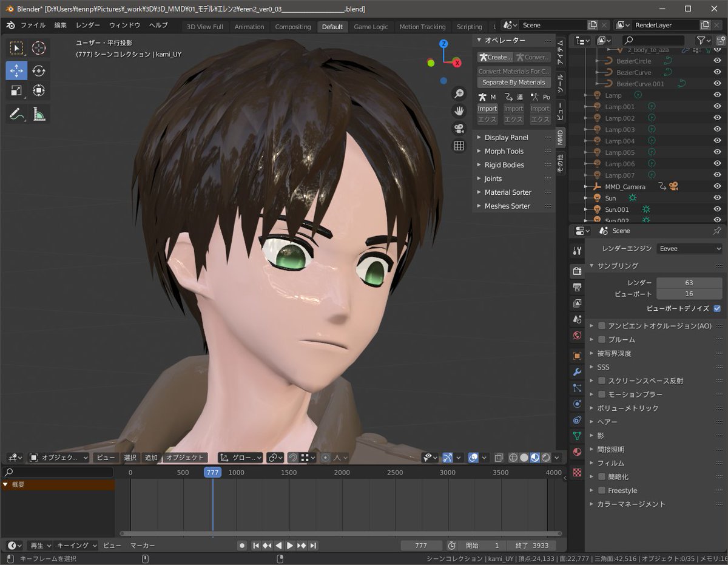Switch to the Compositing workspace tab

(x=293, y=27)
